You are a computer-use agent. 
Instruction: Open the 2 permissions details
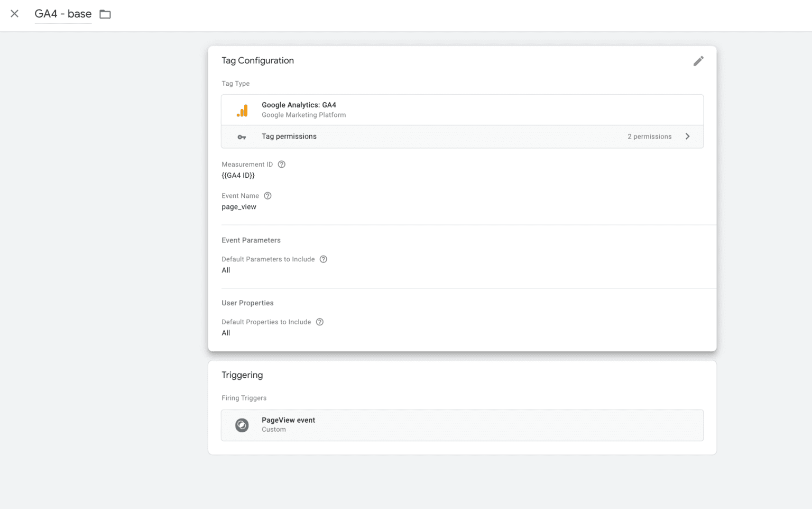click(650, 137)
